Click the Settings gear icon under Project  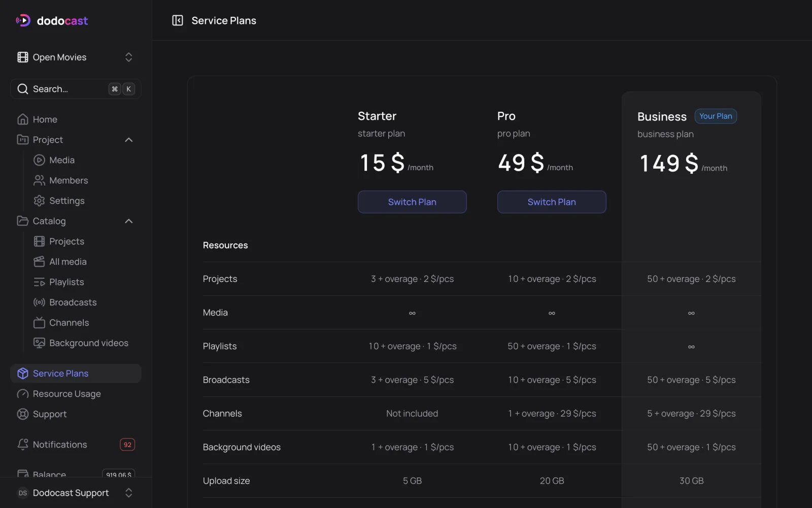coord(39,201)
